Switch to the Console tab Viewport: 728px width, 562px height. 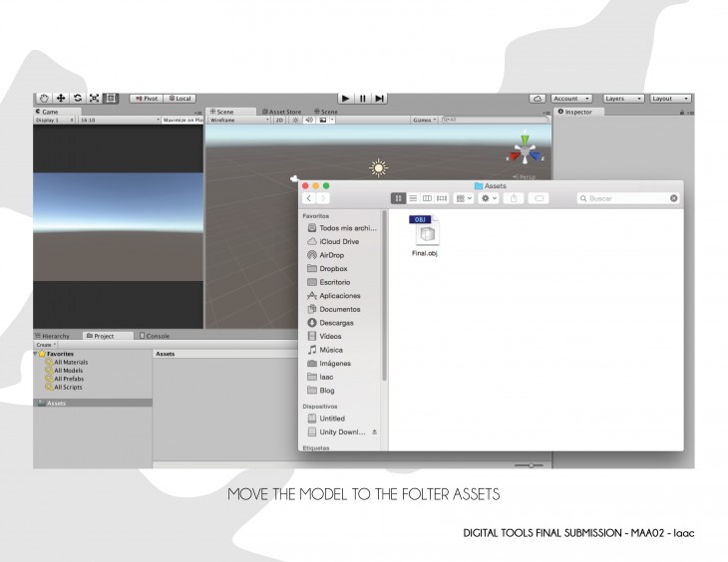(x=156, y=336)
